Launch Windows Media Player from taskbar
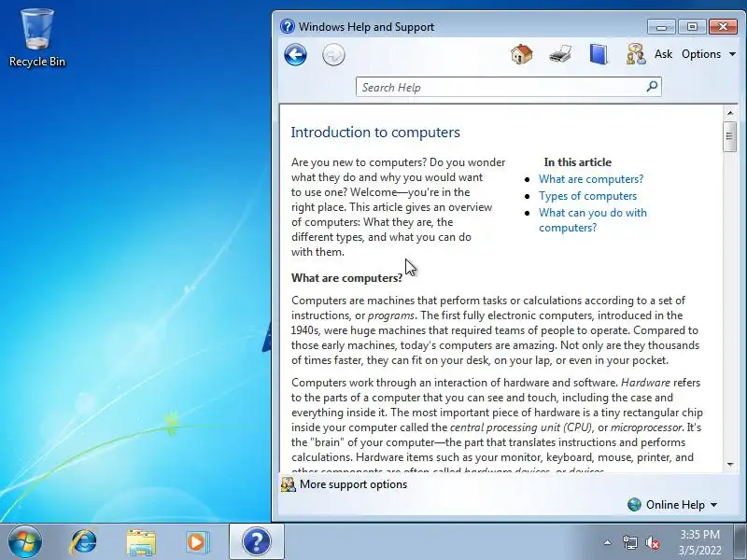The image size is (747, 560). click(197, 542)
